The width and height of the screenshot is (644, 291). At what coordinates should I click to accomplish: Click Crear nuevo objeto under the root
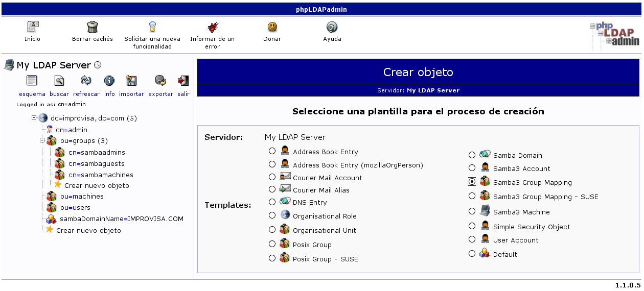[88, 231]
